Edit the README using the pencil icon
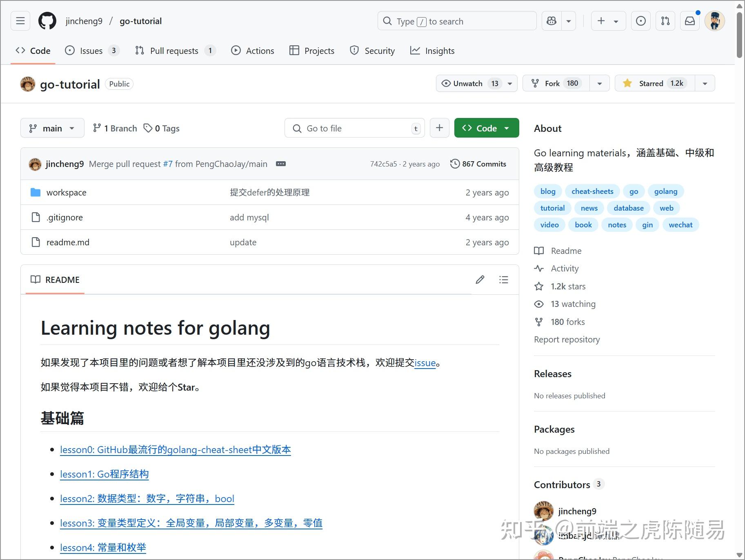The image size is (745, 560). [x=480, y=280]
